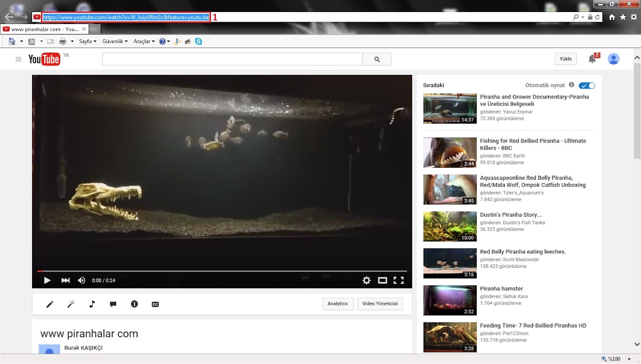Click the magic wand enhancements icon
This screenshot has height=364, width=641.
click(71, 304)
